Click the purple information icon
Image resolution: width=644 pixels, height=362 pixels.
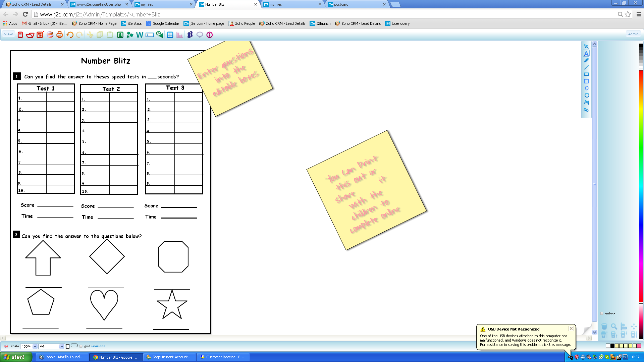(210, 35)
